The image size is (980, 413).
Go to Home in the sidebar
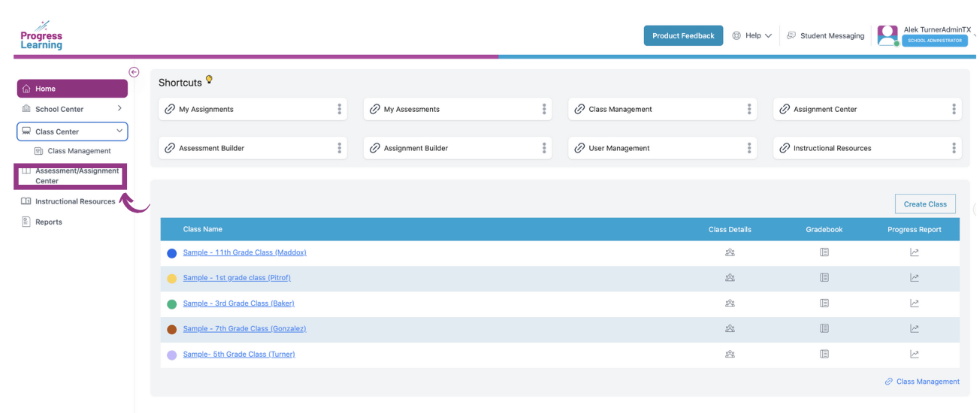pyautogui.click(x=72, y=89)
